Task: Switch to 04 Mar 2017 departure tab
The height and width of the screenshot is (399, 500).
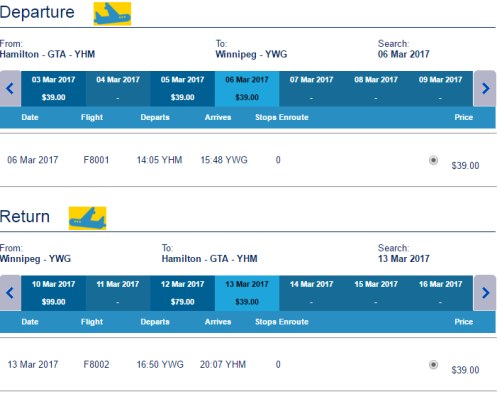Action: tap(118, 89)
